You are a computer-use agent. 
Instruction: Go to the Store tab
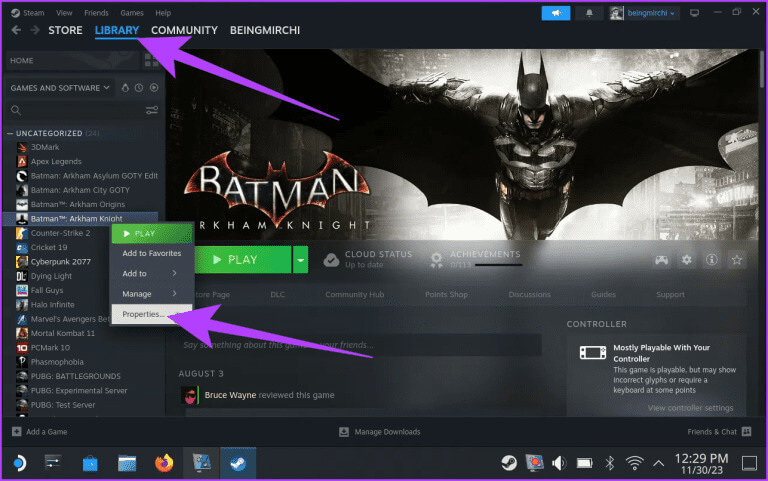point(65,30)
